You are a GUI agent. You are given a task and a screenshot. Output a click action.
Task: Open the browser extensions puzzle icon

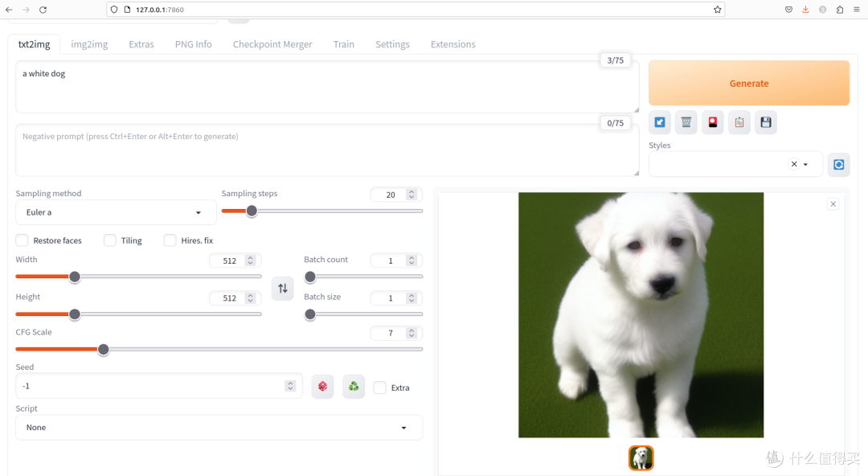[x=840, y=10]
